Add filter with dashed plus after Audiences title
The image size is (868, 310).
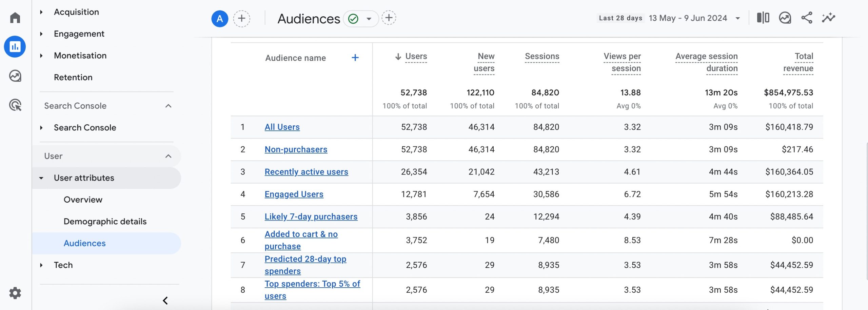point(389,18)
